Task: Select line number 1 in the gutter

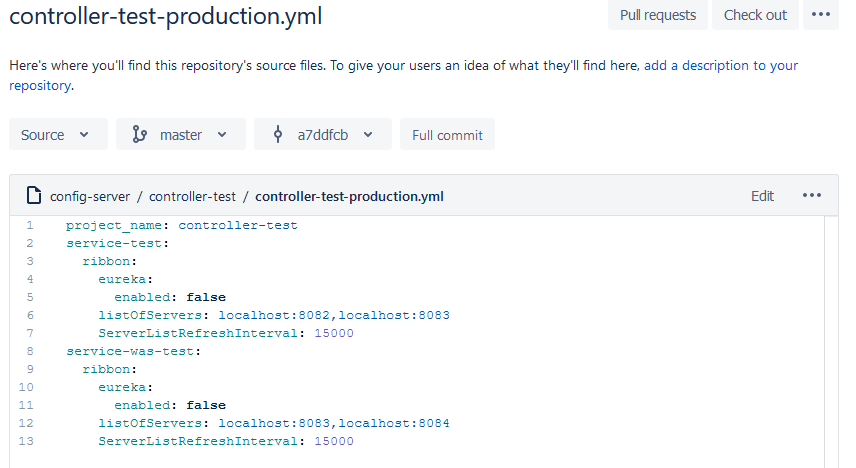Action: 29,225
